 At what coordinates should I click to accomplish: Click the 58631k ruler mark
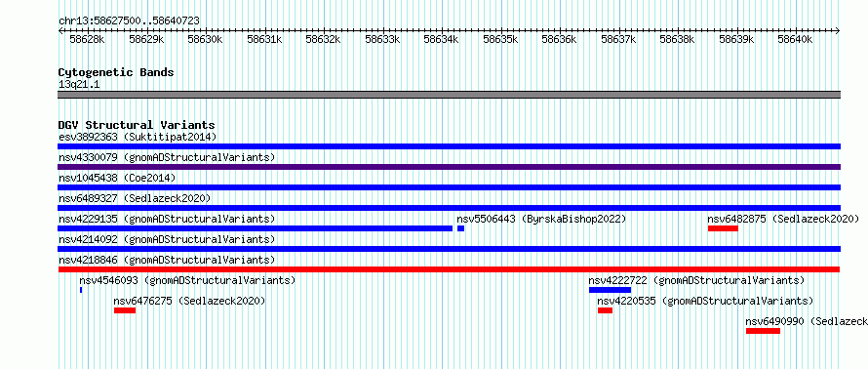pos(264,39)
